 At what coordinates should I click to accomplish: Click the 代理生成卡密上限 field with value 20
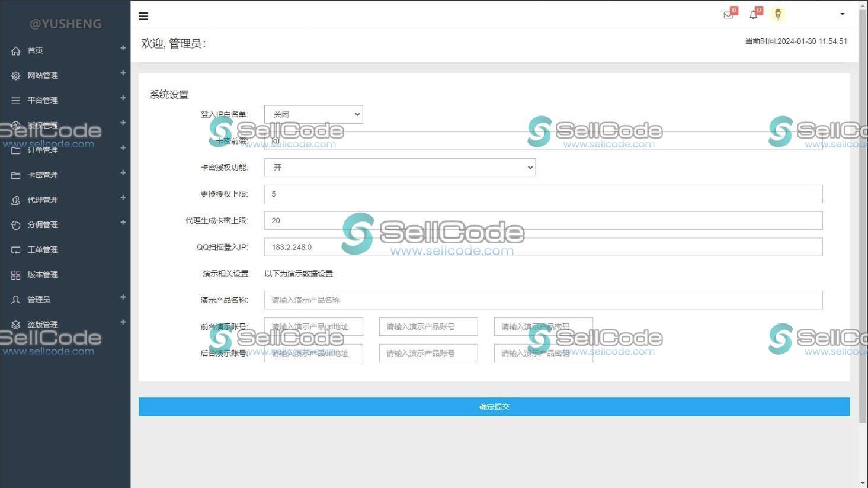543,220
